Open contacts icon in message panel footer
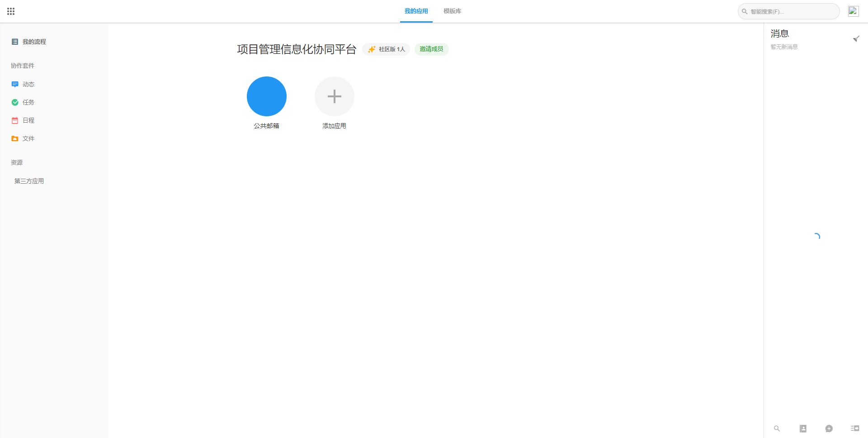 [x=803, y=428]
